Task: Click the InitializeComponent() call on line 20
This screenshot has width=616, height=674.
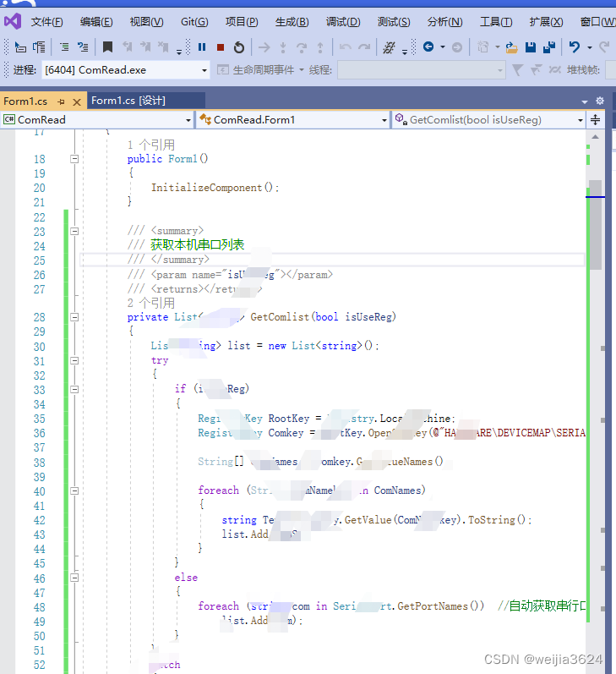Action: (x=215, y=188)
